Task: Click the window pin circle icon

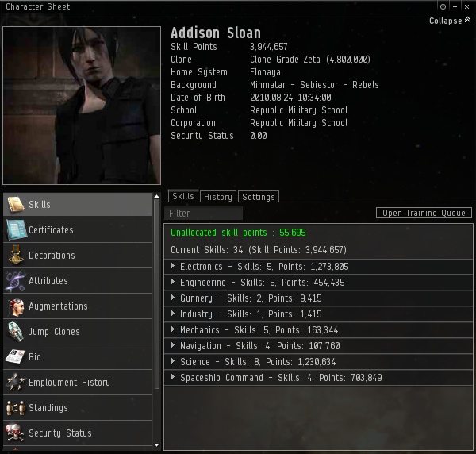Action: pos(443,6)
